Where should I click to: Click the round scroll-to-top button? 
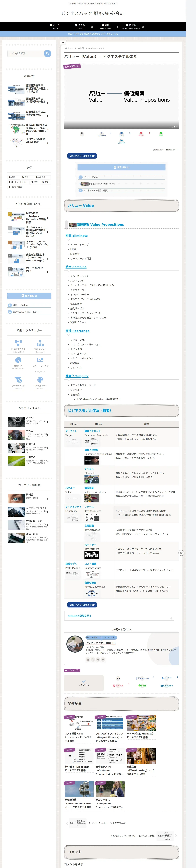point(181,553)
